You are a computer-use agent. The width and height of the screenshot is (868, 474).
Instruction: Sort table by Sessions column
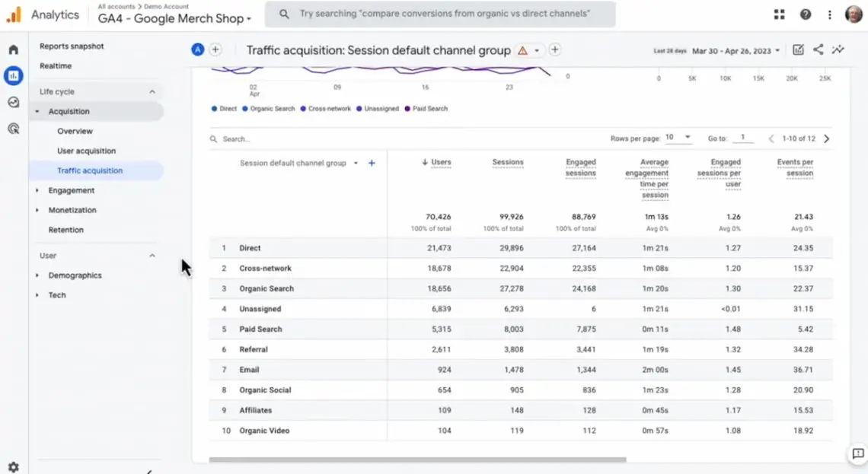coord(508,162)
